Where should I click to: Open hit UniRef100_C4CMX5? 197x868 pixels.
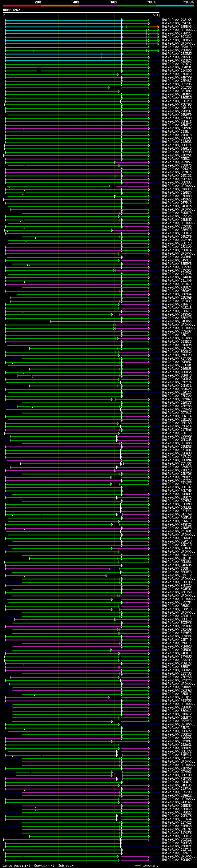coord(177,95)
